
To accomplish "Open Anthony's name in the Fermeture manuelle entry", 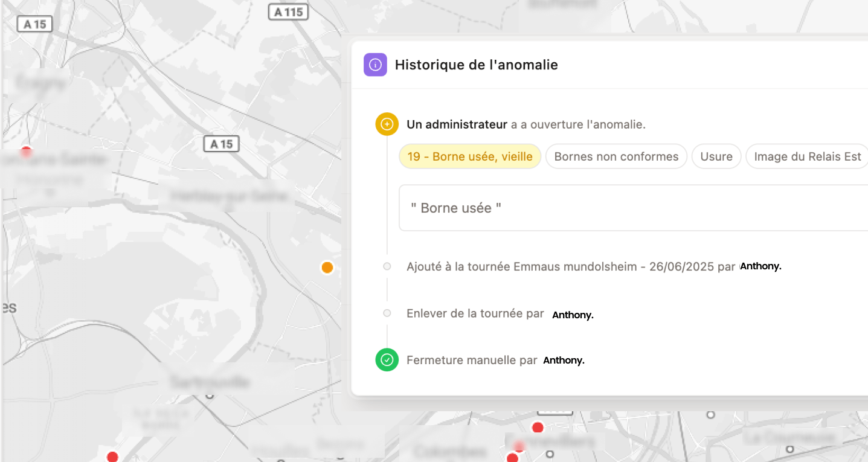I will [564, 361].
